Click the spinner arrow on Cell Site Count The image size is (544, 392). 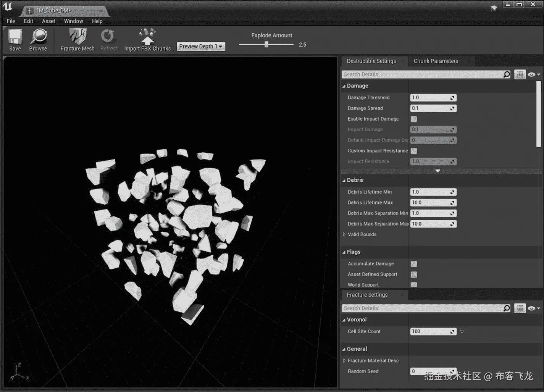(452, 331)
